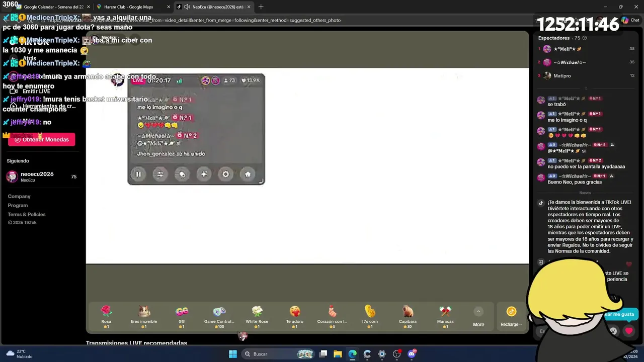Open Windows Start menu
This screenshot has width=644, height=362.
[x=233, y=354]
